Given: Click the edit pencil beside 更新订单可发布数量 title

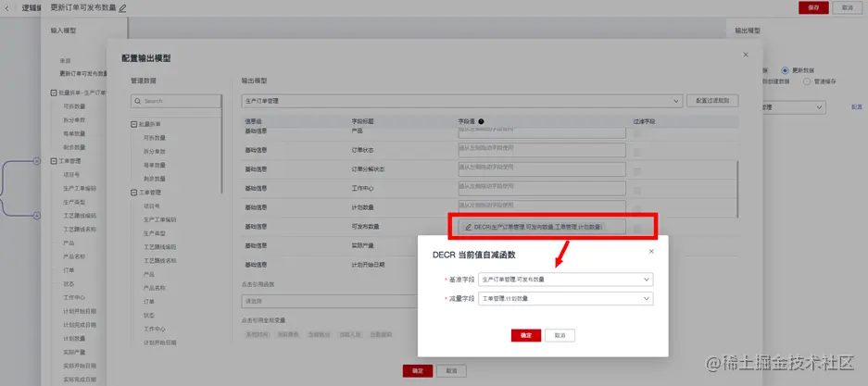Looking at the screenshot, I should [122, 7].
